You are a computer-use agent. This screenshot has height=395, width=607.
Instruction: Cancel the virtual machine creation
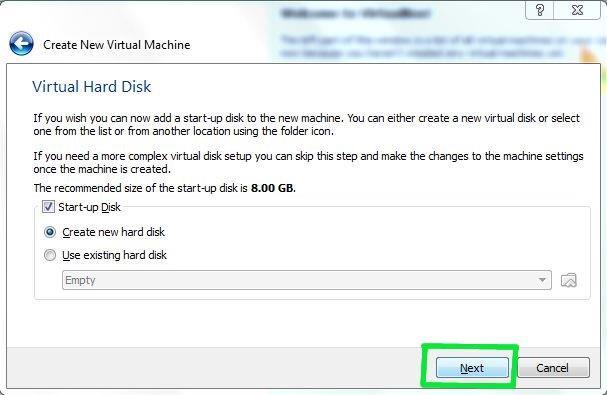(553, 368)
